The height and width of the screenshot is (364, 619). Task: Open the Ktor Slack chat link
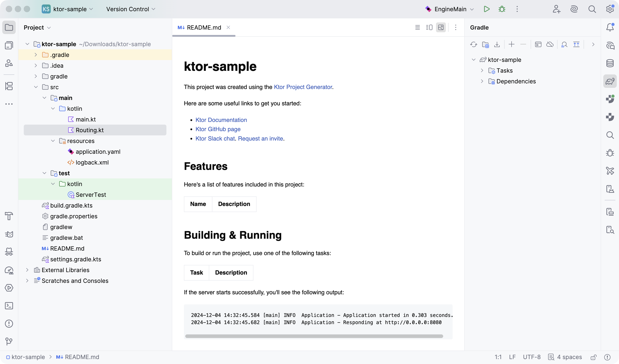click(215, 139)
